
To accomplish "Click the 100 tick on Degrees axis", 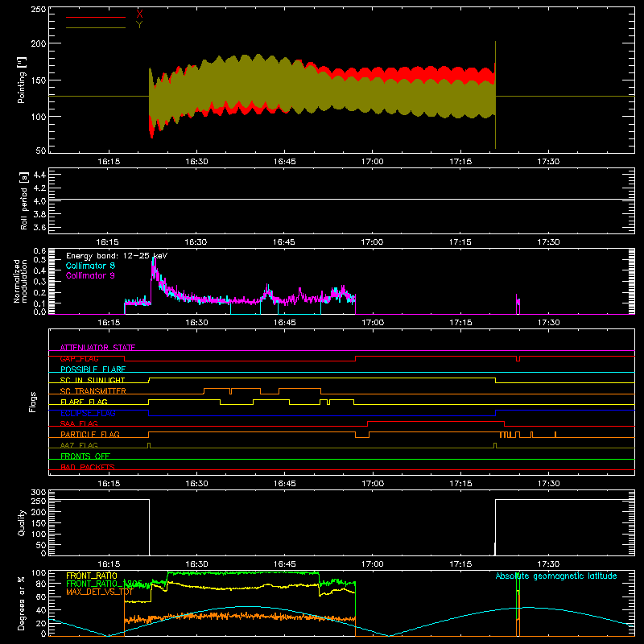I will pos(39,573).
